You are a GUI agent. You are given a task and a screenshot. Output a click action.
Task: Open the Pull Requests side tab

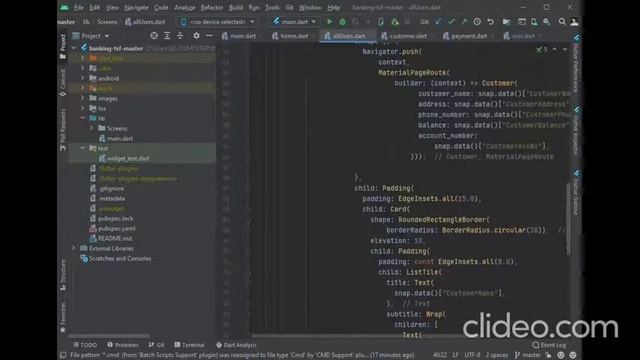[x=63, y=130]
